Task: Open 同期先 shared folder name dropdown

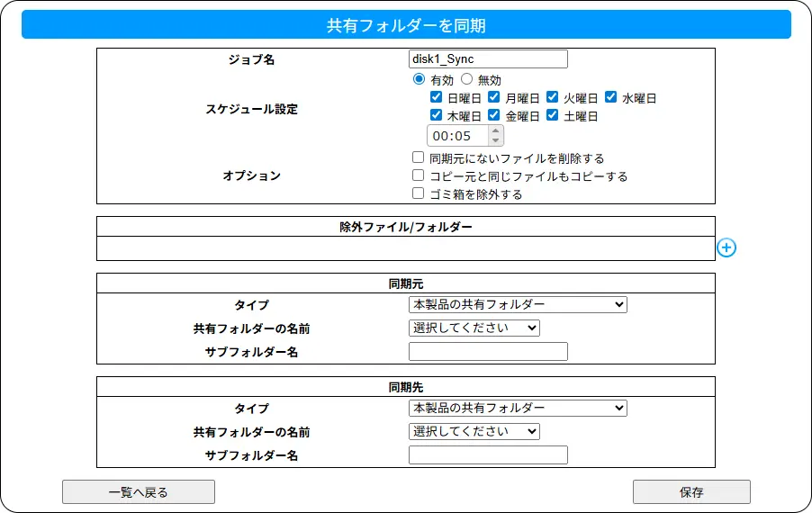Action: click(474, 431)
